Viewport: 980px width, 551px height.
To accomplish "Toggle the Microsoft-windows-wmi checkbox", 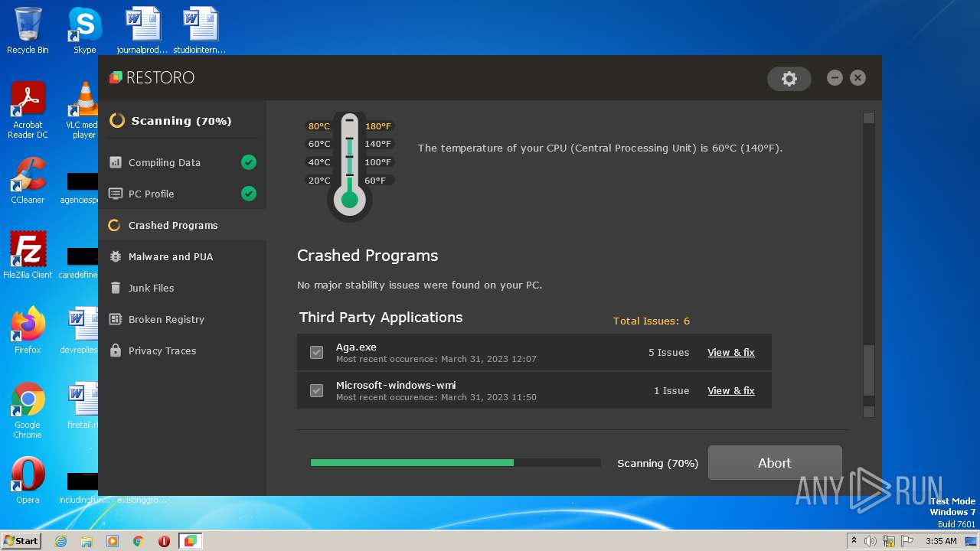I will 316,390.
